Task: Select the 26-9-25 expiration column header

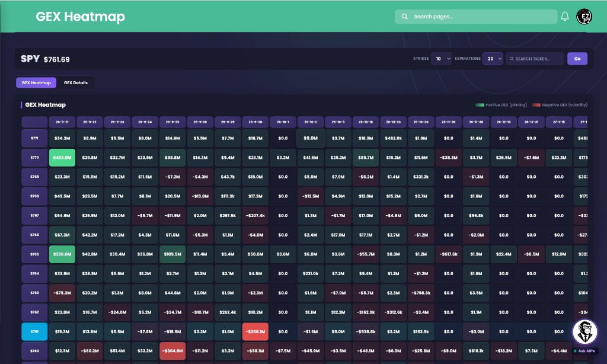Action: (x=172, y=122)
